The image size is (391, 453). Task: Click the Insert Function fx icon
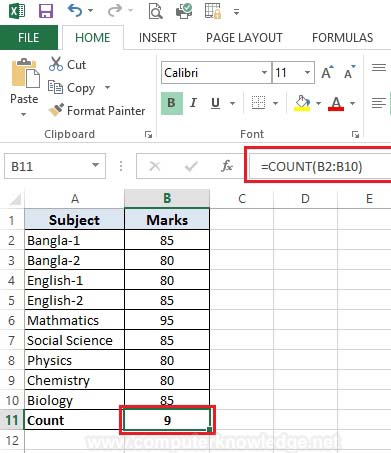pyautogui.click(x=227, y=166)
